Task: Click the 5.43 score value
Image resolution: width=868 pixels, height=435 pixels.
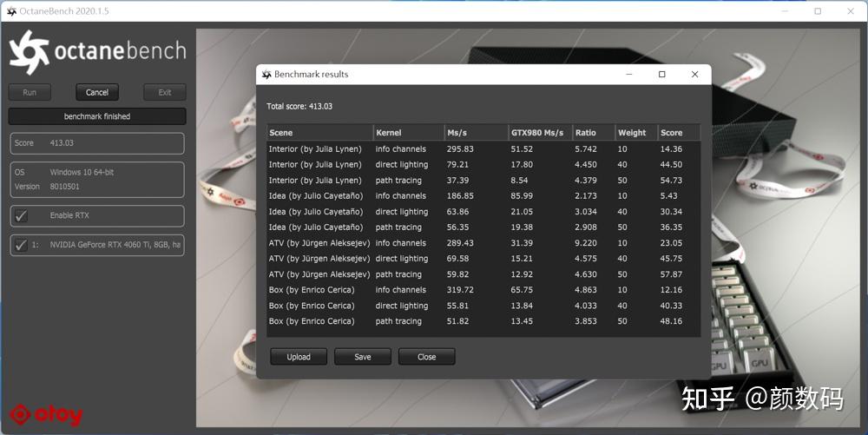Action: [x=668, y=196]
